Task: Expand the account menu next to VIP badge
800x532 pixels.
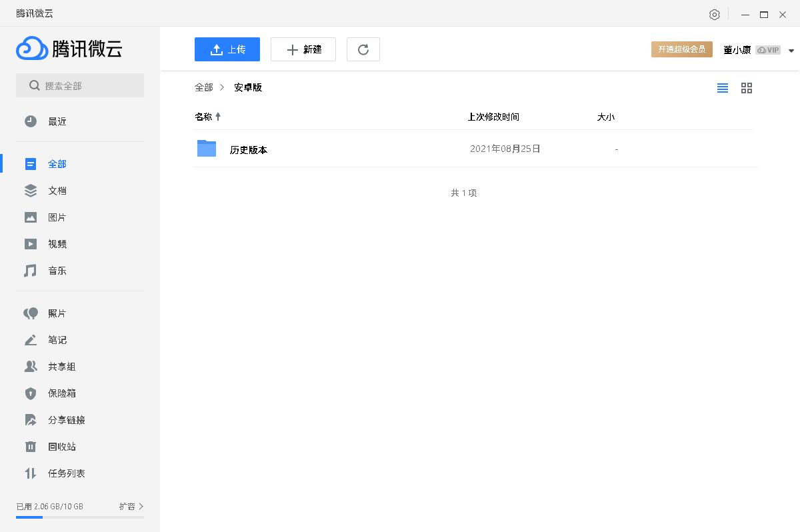Action: (x=791, y=49)
